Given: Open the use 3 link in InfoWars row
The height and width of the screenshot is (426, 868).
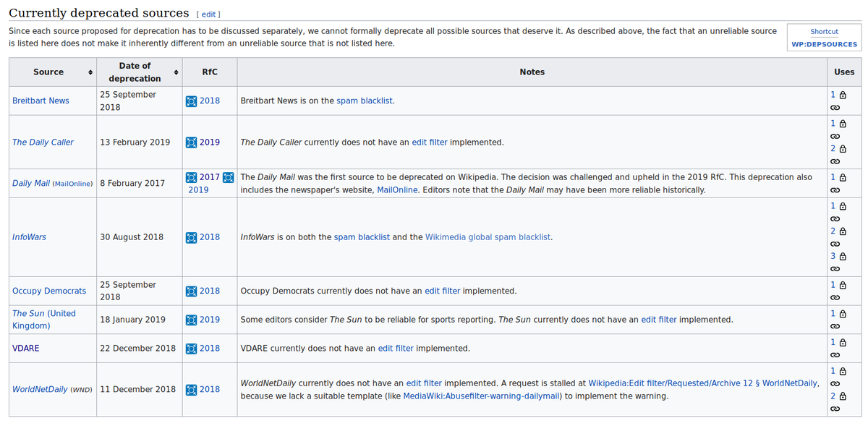Looking at the screenshot, I should pyautogui.click(x=833, y=256).
